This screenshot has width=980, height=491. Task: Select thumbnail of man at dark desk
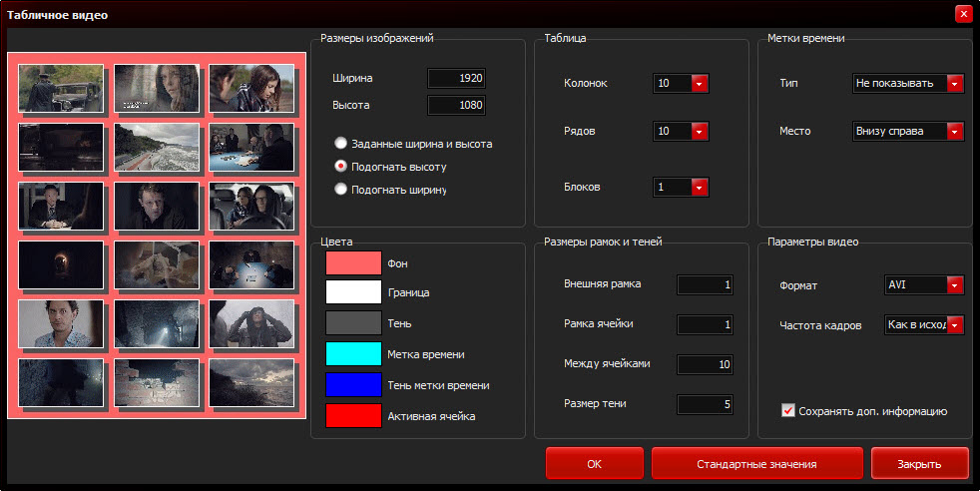(x=61, y=207)
